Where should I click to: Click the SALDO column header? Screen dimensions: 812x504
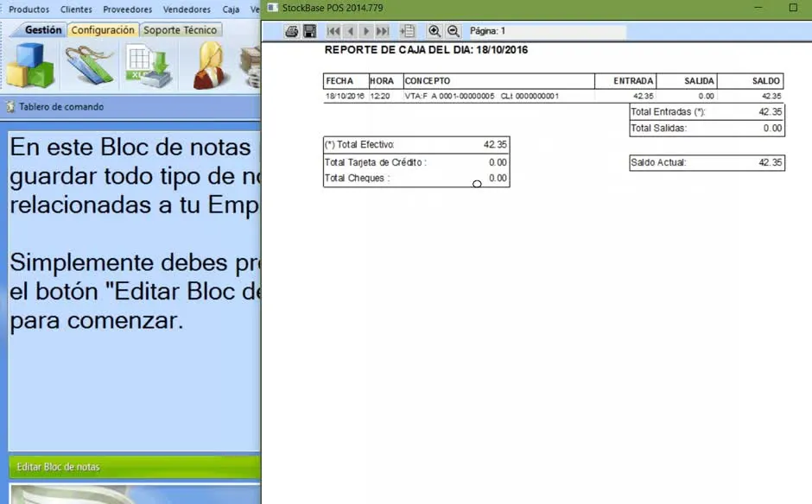pos(751,81)
